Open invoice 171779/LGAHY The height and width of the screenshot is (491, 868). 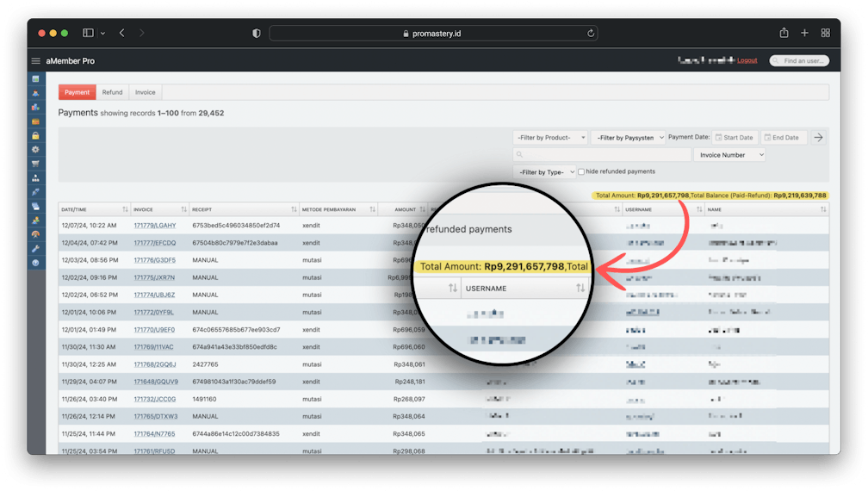click(x=154, y=226)
